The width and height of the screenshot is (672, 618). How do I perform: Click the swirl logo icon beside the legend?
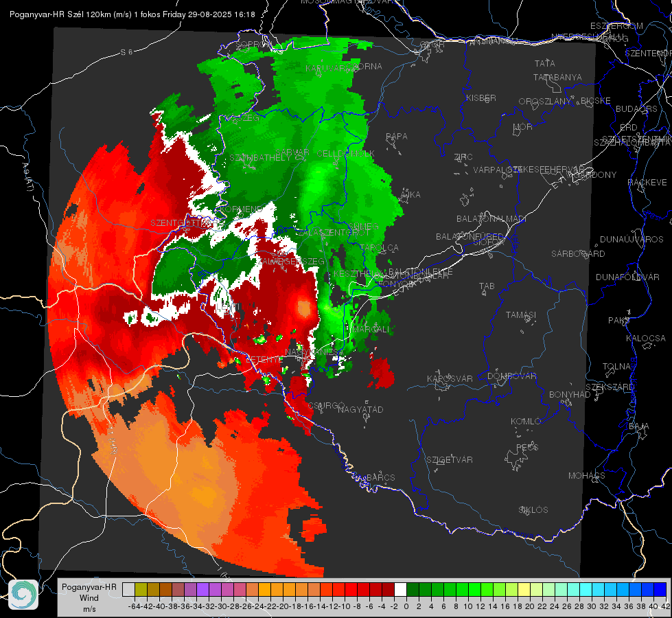point(23,595)
